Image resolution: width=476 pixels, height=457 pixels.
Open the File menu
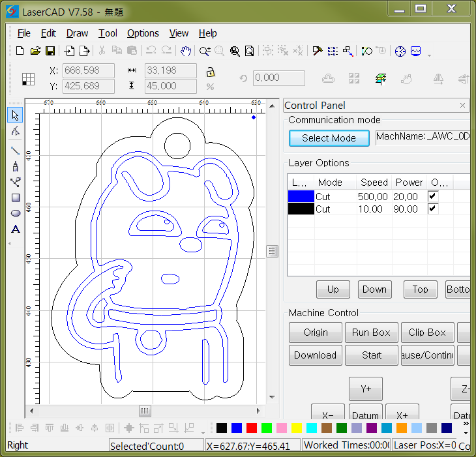coord(23,33)
